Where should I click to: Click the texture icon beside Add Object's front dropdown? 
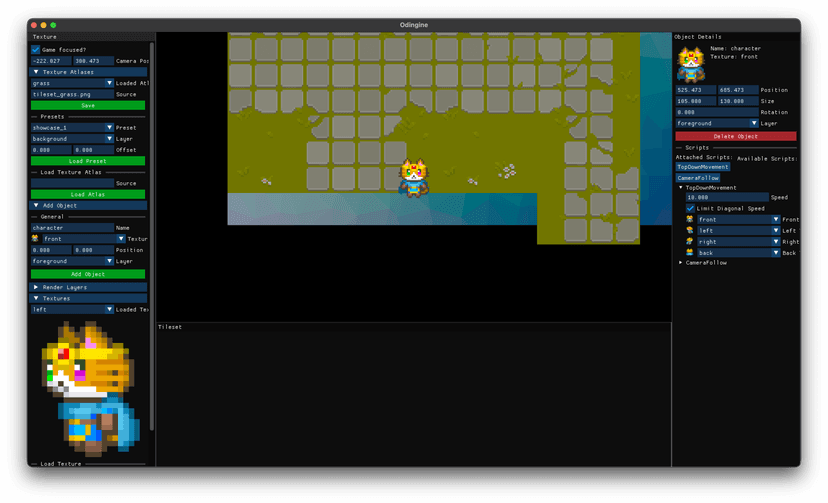36,239
